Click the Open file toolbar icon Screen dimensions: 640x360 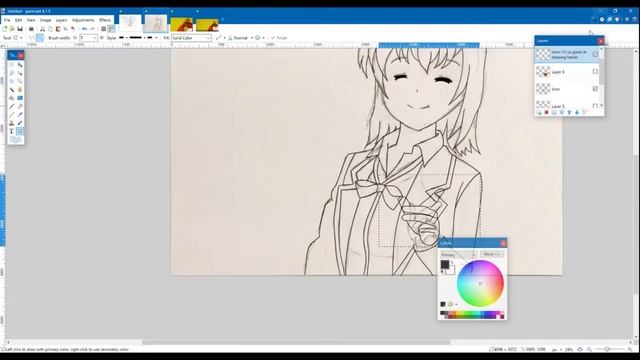[x=12, y=29]
